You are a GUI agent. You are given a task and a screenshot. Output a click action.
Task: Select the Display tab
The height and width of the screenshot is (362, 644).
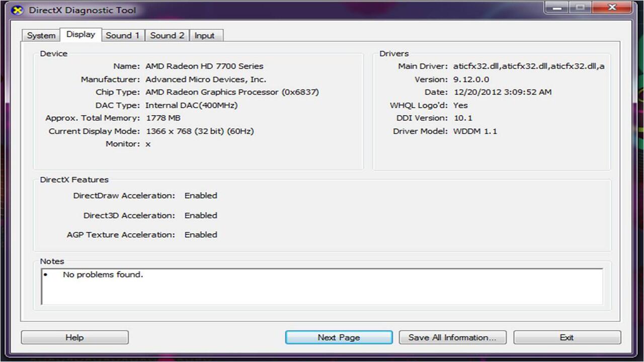tap(80, 34)
